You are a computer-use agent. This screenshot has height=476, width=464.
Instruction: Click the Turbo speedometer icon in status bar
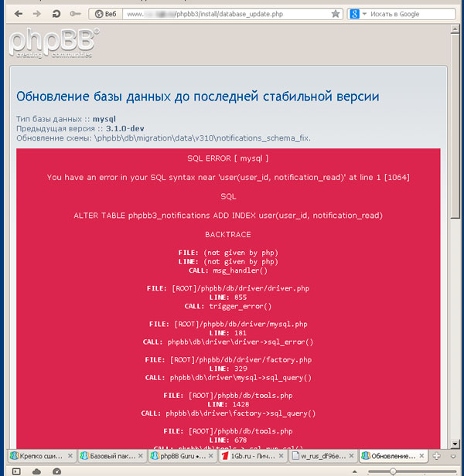(56, 471)
